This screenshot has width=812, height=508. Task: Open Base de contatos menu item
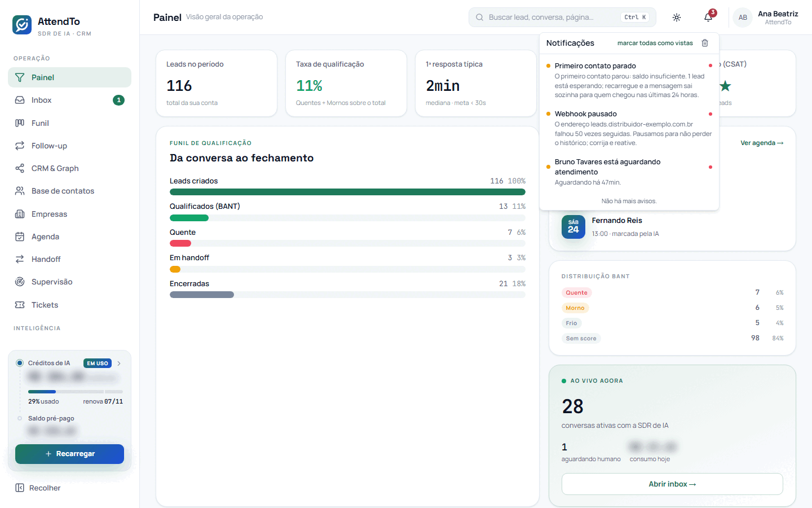point(69,191)
